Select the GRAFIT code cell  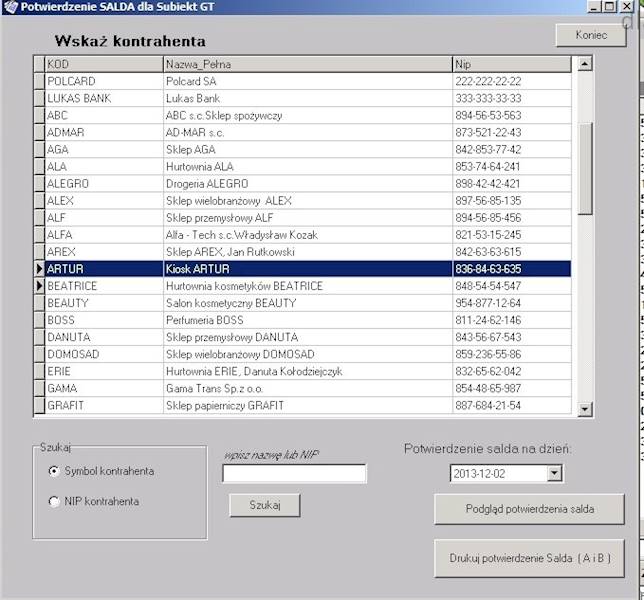pyautogui.click(x=104, y=405)
